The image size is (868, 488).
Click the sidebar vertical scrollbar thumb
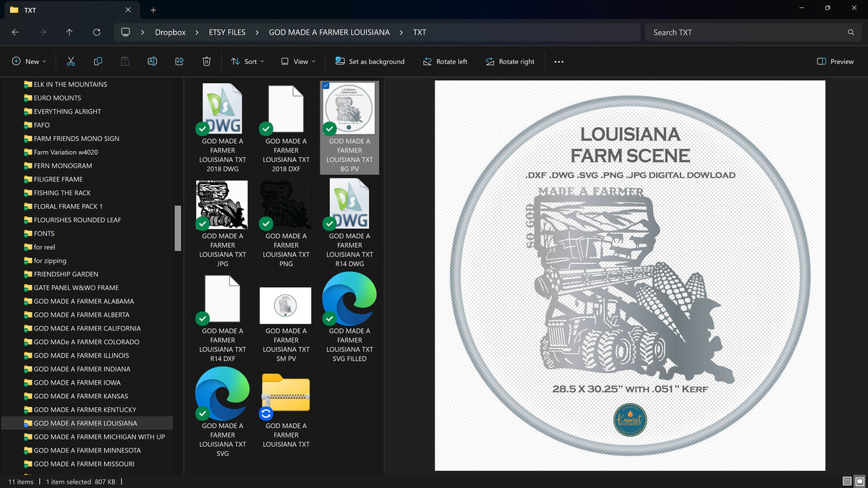click(x=178, y=227)
